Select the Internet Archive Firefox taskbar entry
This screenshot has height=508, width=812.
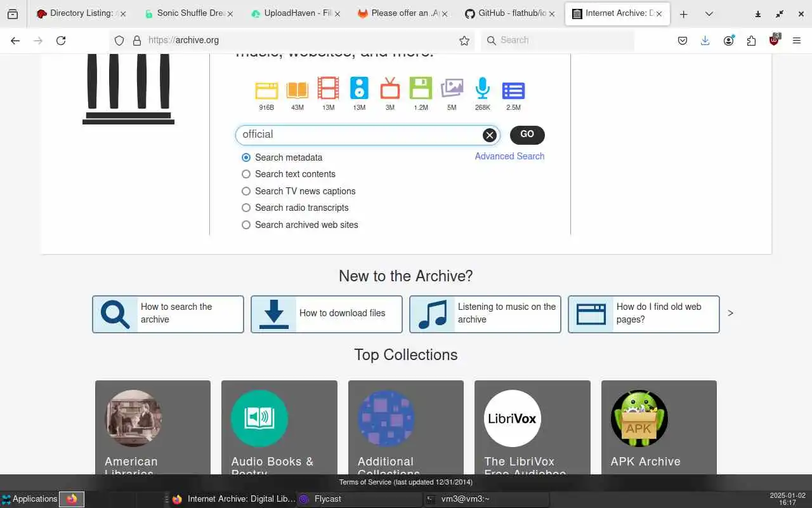[233, 499]
